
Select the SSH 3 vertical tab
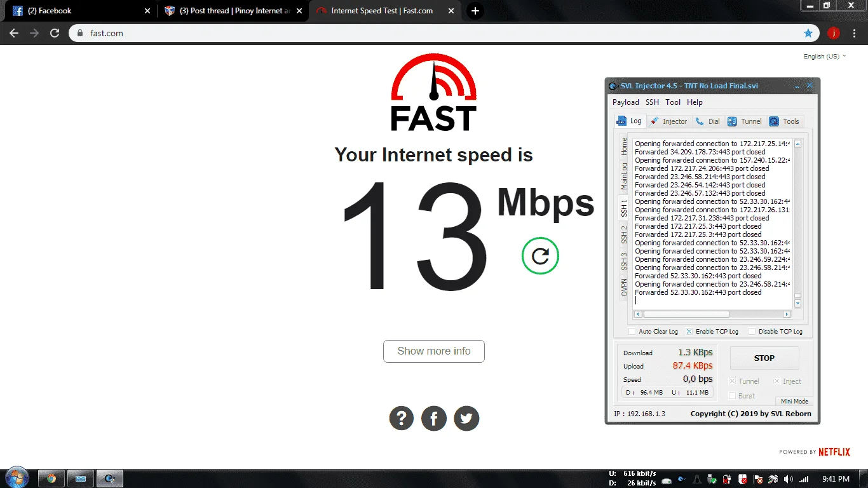pos(624,262)
